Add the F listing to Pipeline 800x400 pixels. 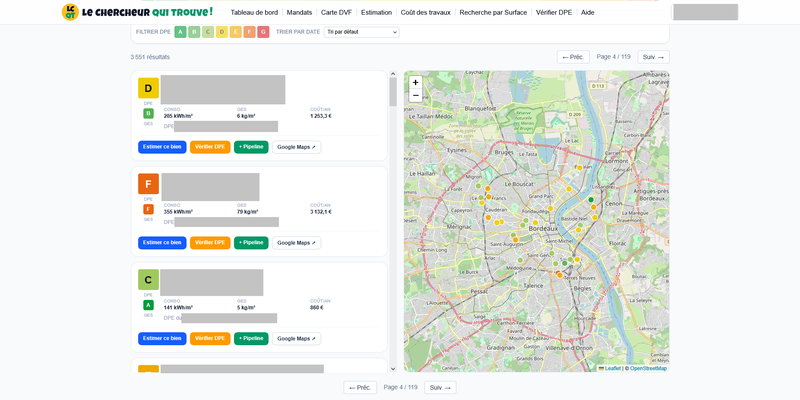(251, 243)
